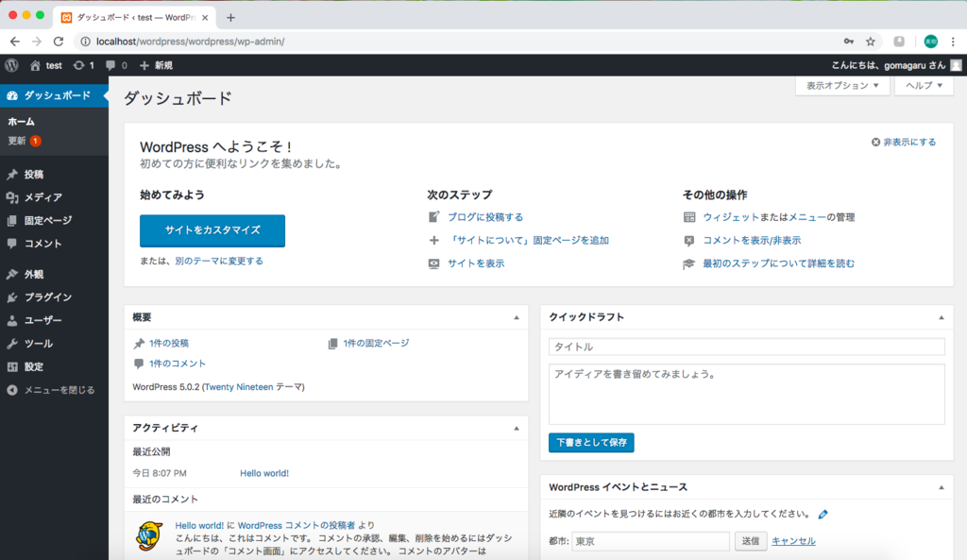Image resolution: width=967 pixels, height=560 pixels.
Task: Open the ヘルプ dropdown
Action: (x=923, y=85)
